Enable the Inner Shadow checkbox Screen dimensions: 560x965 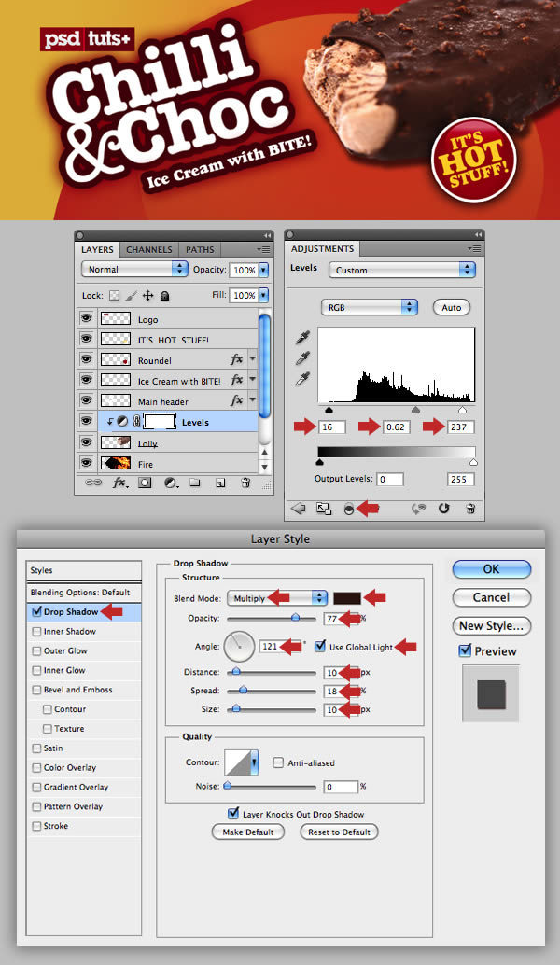[x=37, y=632]
